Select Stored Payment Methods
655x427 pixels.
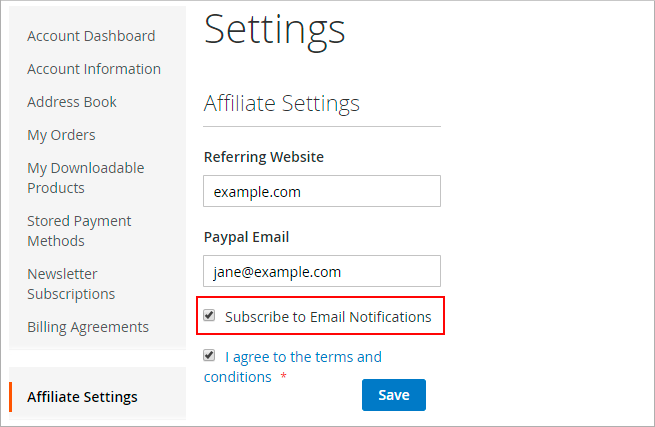(x=79, y=231)
